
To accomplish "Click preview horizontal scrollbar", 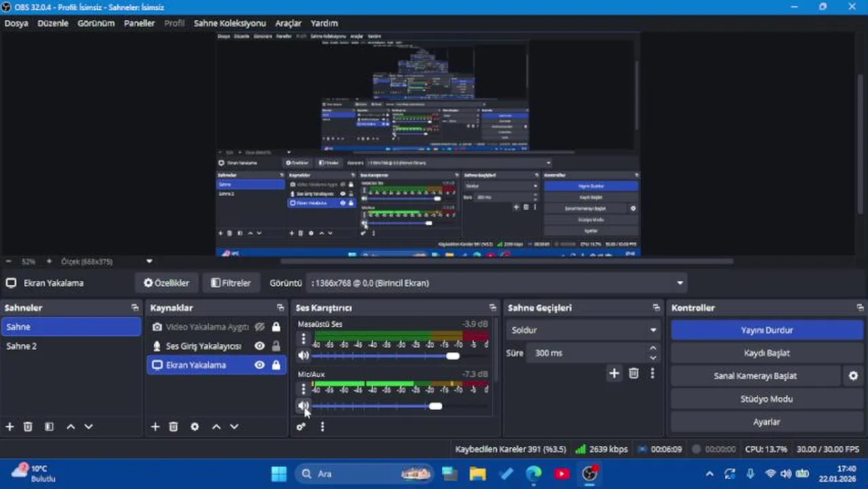I will 507,261.
